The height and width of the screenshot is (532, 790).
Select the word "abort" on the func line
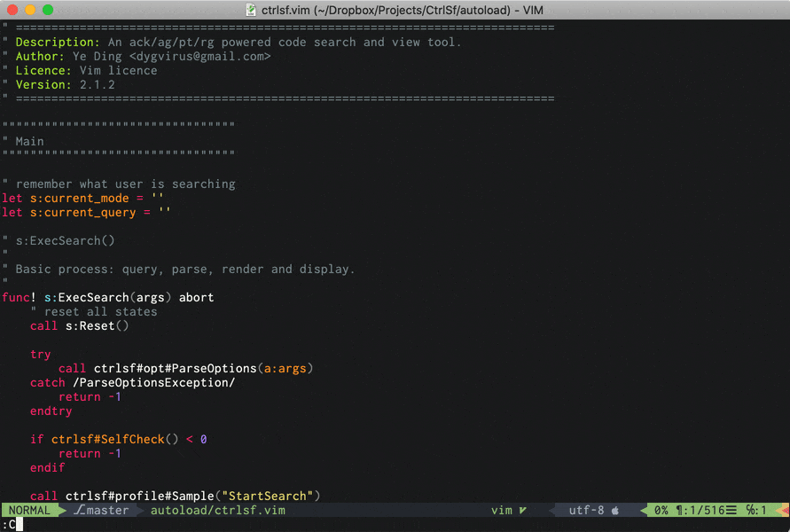coord(196,297)
